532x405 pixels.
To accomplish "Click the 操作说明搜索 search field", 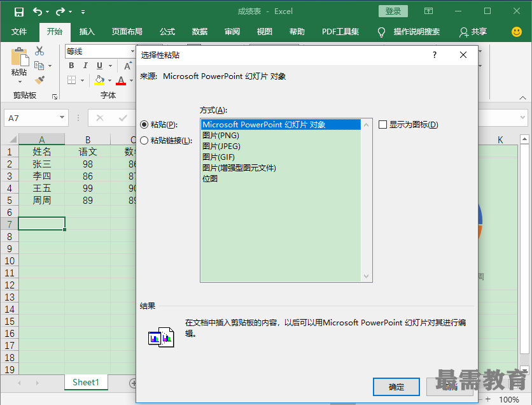I will 416,32.
